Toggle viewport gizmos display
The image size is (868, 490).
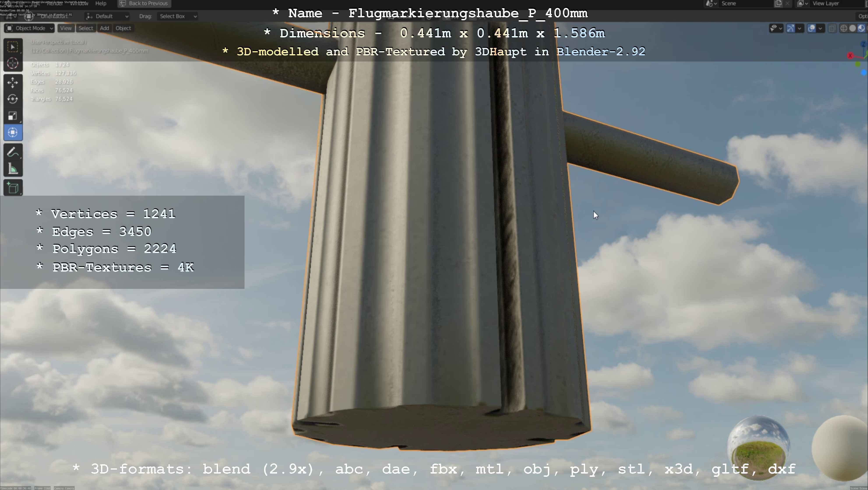click(x=791, y=28)
